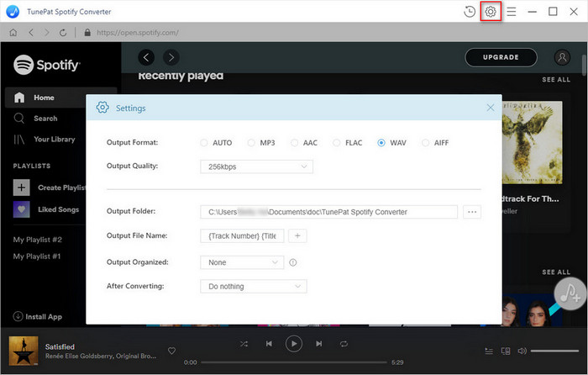
Task: Toggle shuffle playback
Action: 244,344
